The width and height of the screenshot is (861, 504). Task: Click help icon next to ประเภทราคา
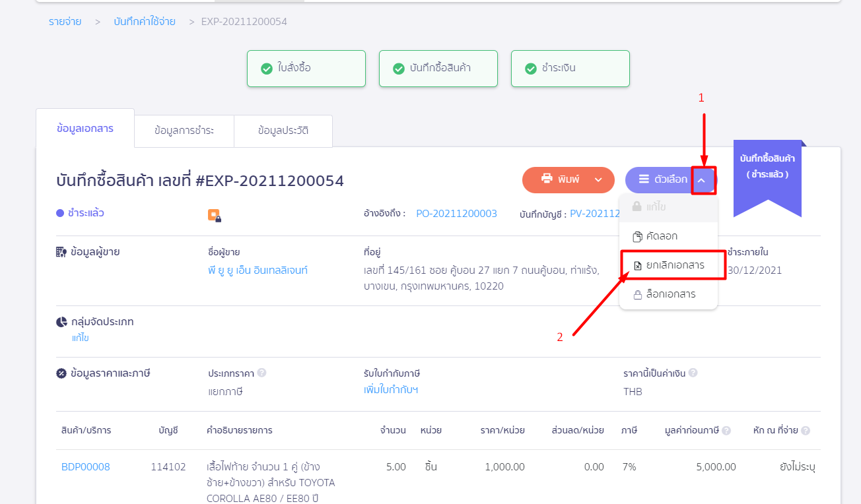coord(261,373)
